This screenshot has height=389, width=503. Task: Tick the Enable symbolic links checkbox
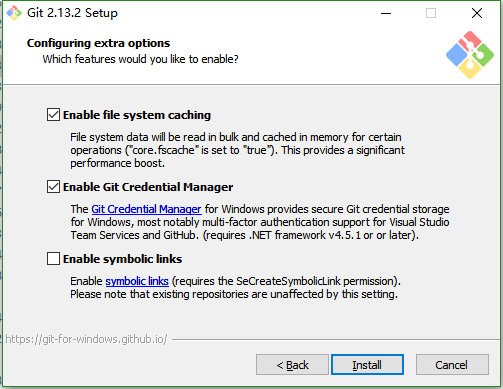[53, 259]
